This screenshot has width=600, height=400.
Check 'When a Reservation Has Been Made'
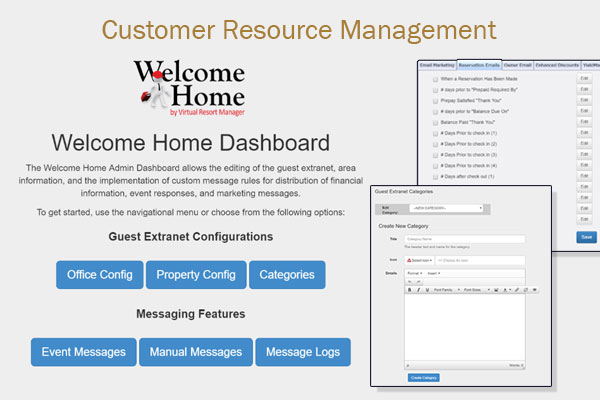[435, 79]
